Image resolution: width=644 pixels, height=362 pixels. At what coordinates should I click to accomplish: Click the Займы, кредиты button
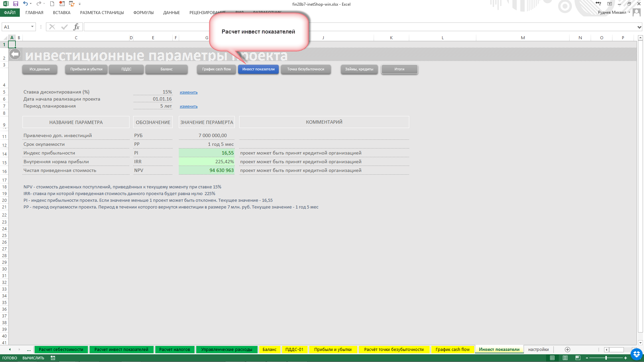(x=359, y=69)
